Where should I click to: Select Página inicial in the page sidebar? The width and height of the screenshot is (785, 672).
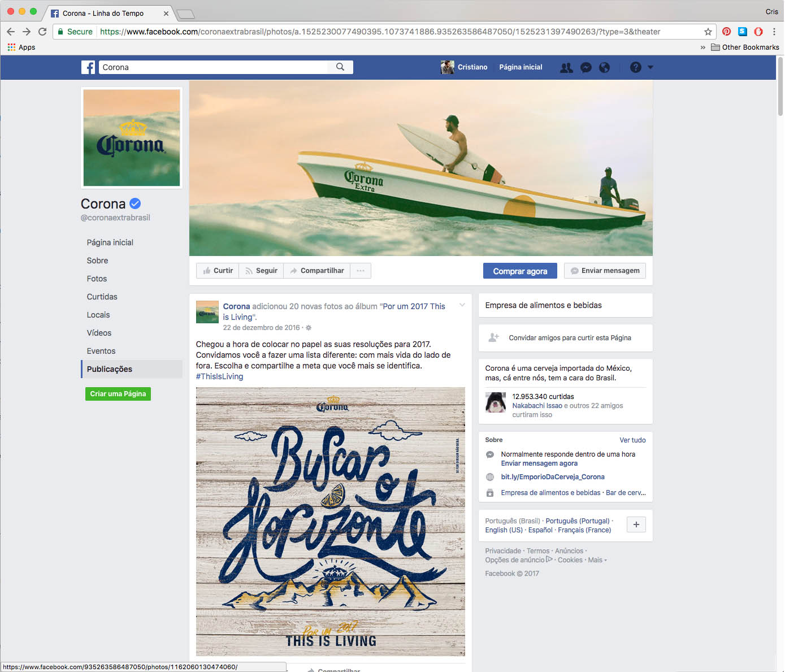[110, 242]
